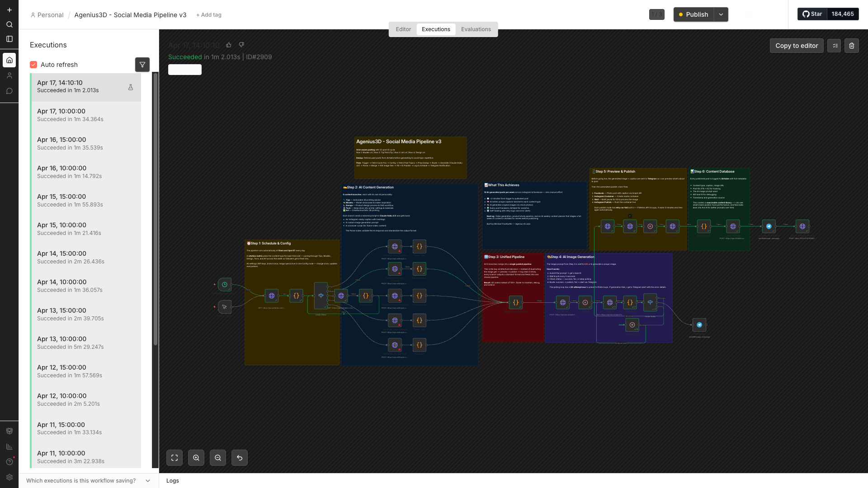This screenshot has height=488, width=868.
Task: Open the help menu with the question mark icon
Action: click(x=9, y=462)
